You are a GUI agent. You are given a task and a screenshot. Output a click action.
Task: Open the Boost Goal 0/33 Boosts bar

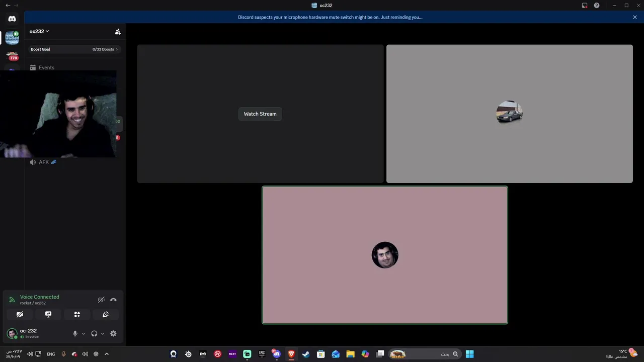pos(74,49)
